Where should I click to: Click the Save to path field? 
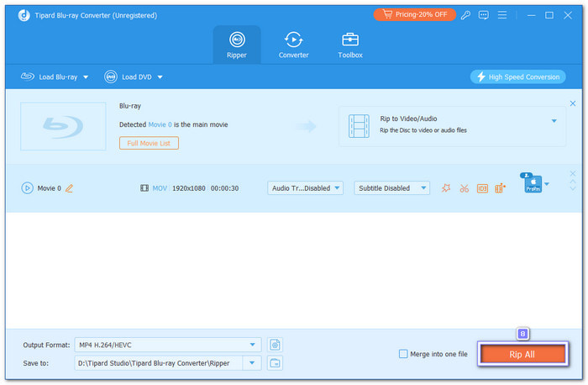[x=158, y=363]
